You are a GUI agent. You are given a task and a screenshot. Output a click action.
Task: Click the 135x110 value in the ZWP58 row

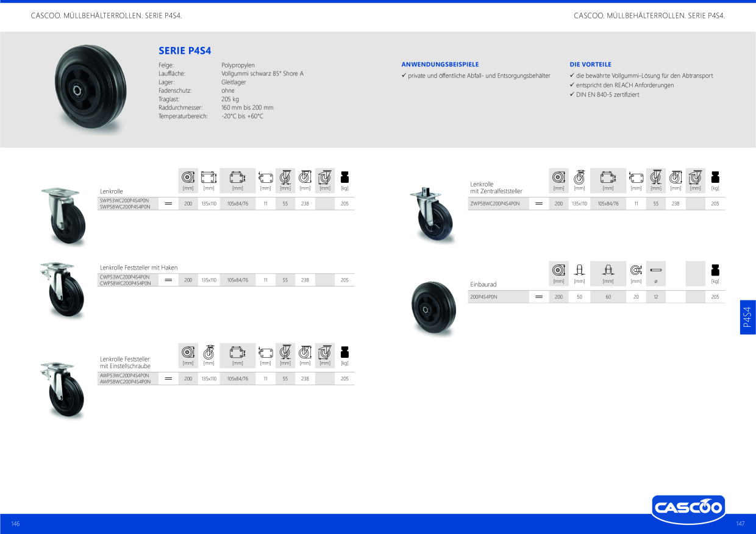[579, 204]
